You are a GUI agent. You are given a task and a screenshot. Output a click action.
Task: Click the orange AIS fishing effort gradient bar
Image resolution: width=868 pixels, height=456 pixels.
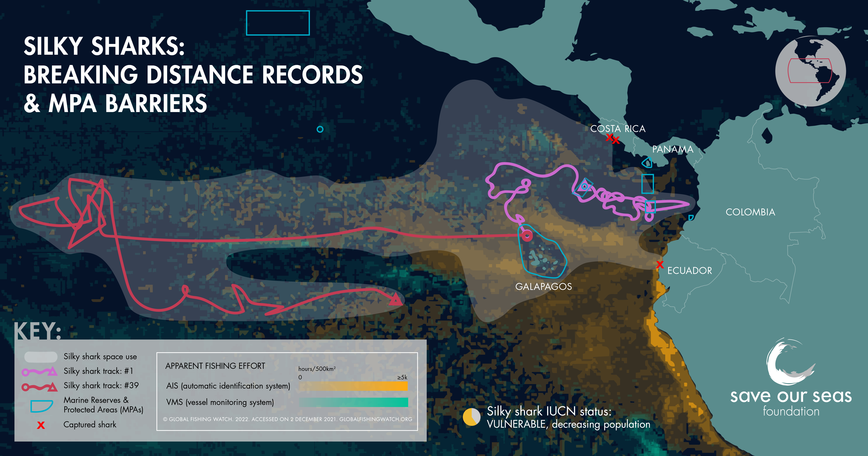353,386
